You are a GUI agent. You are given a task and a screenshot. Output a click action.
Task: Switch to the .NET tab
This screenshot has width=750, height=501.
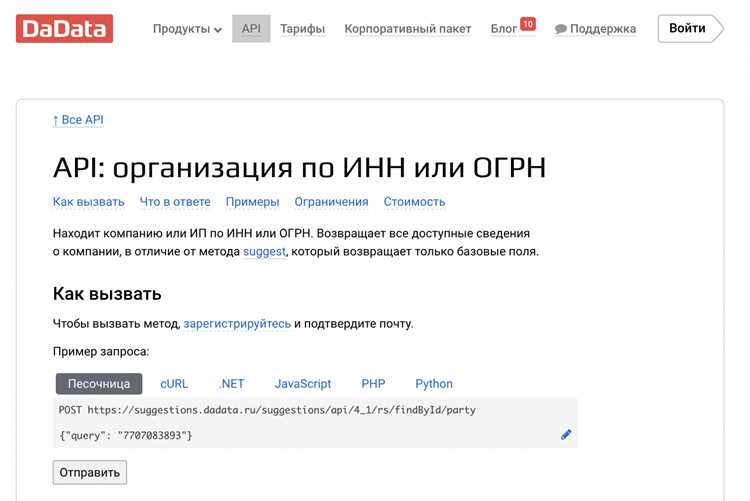click(232, 384)
